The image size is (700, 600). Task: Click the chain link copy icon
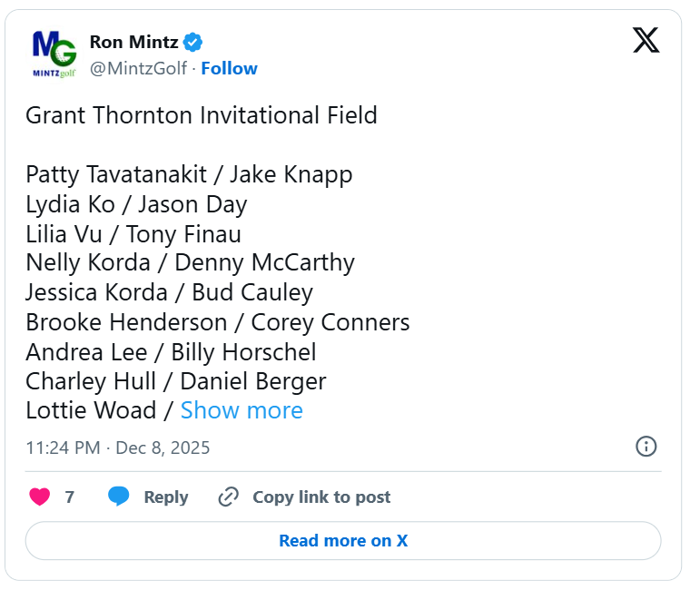tap(229, 497)
